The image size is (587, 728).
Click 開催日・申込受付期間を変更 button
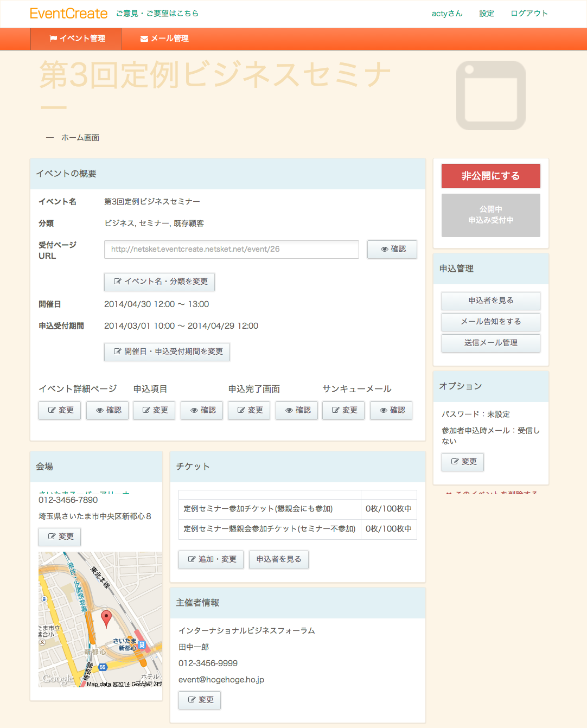pyautogui.click(x=167, y=352)
